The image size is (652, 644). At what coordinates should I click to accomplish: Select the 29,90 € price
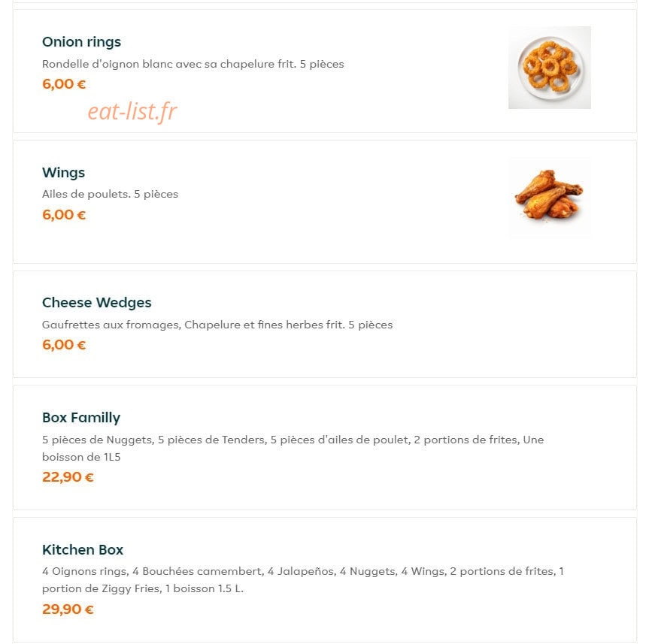pyautogui.click(x=68, y=609)
